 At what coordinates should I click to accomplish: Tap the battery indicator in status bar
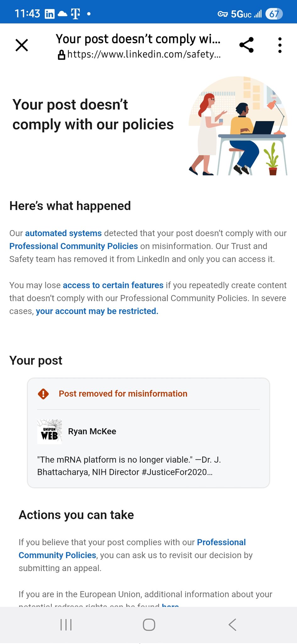(x=274, y=14)
